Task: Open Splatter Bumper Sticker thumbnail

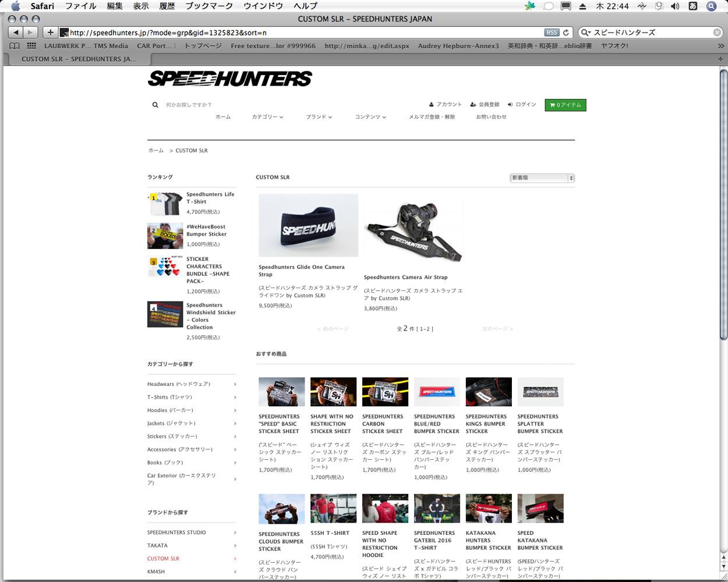Action: tap(540, 392)
